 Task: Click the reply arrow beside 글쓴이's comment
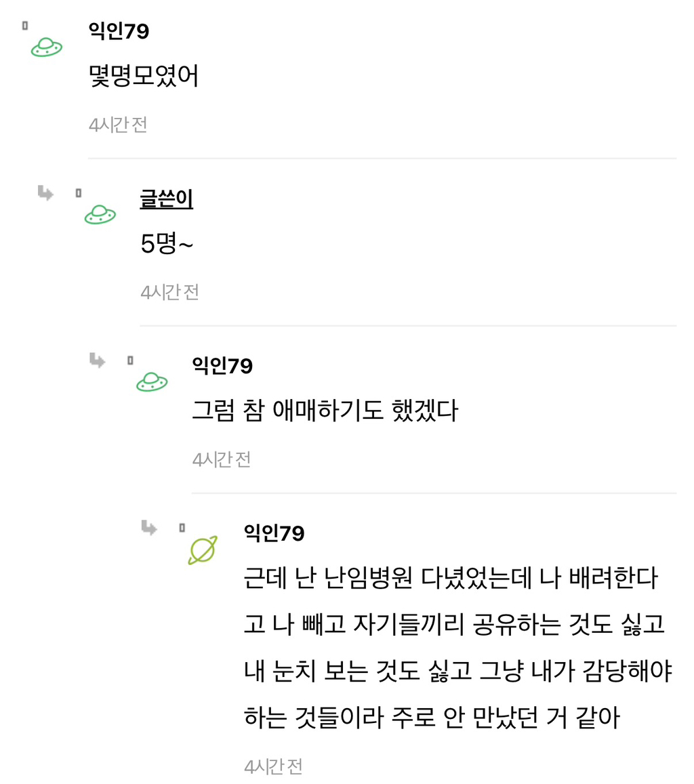click(43, 192)
